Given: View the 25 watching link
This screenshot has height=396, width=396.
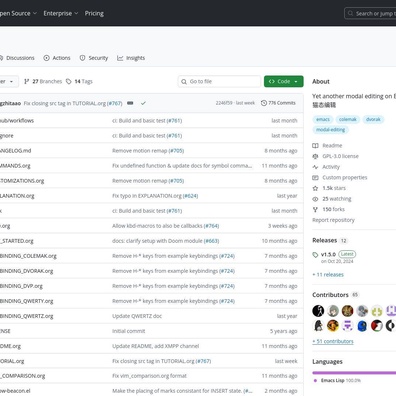Looking at the screenshot, I should click(337, 199).
